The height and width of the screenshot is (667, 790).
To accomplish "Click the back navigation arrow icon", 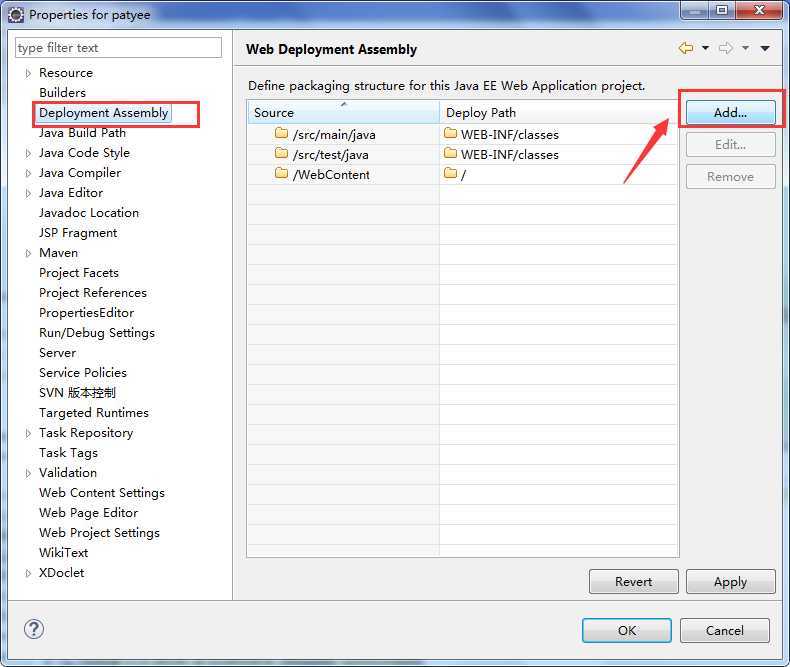I will tap(686, 48).
